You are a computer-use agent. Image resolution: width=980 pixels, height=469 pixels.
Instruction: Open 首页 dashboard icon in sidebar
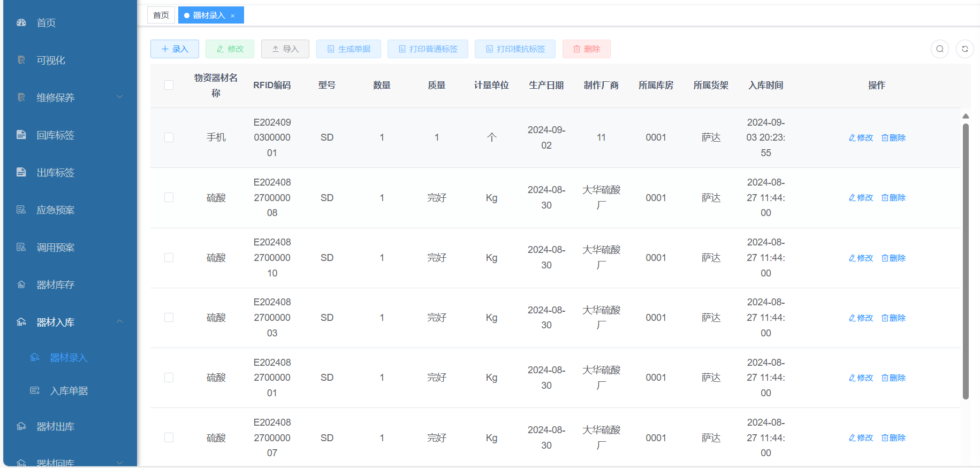(21, 22)
